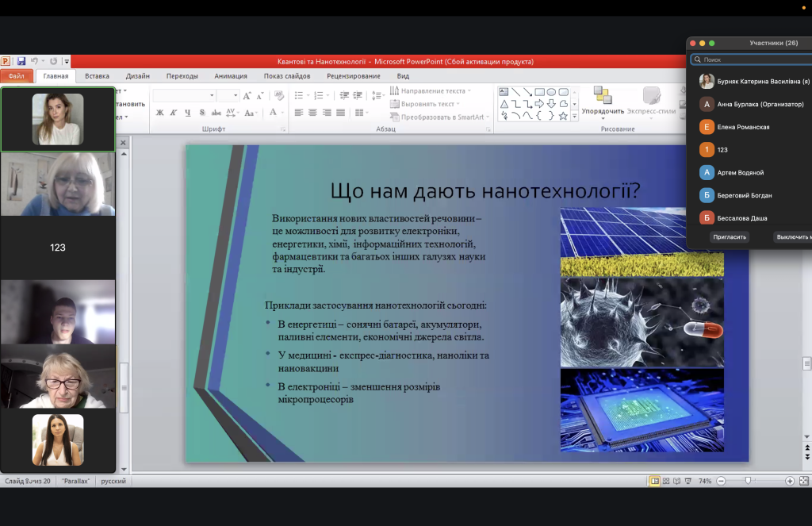Click the zoom slider handle in status bar
The width and height of the screenshot is (812, 526).
748,481
